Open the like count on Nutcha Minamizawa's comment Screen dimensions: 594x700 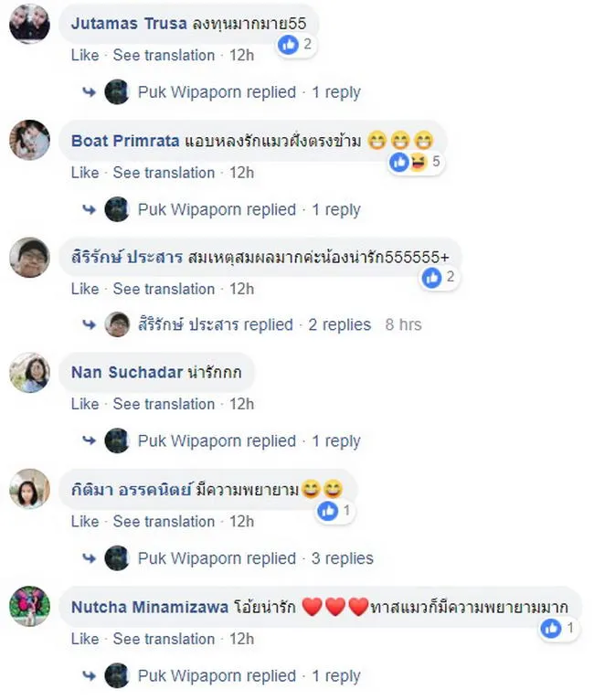(557, 629)
